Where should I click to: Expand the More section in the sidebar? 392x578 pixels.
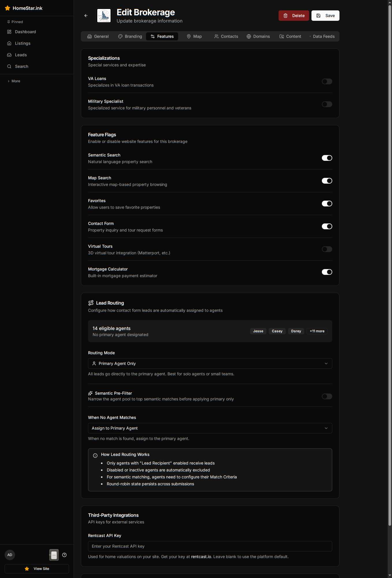coord(14,81)
